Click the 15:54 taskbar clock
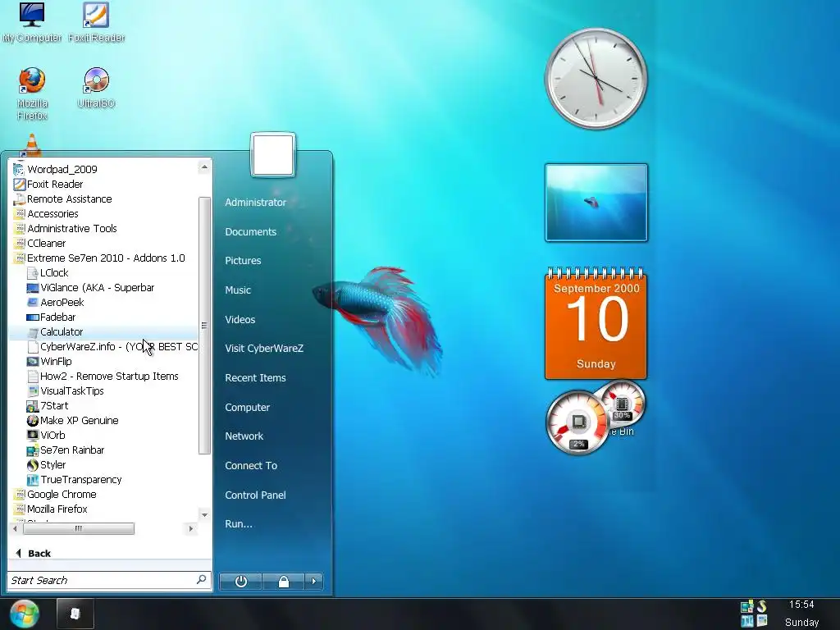Viewport: 840px width, 630px height. [x=801, y=605]
